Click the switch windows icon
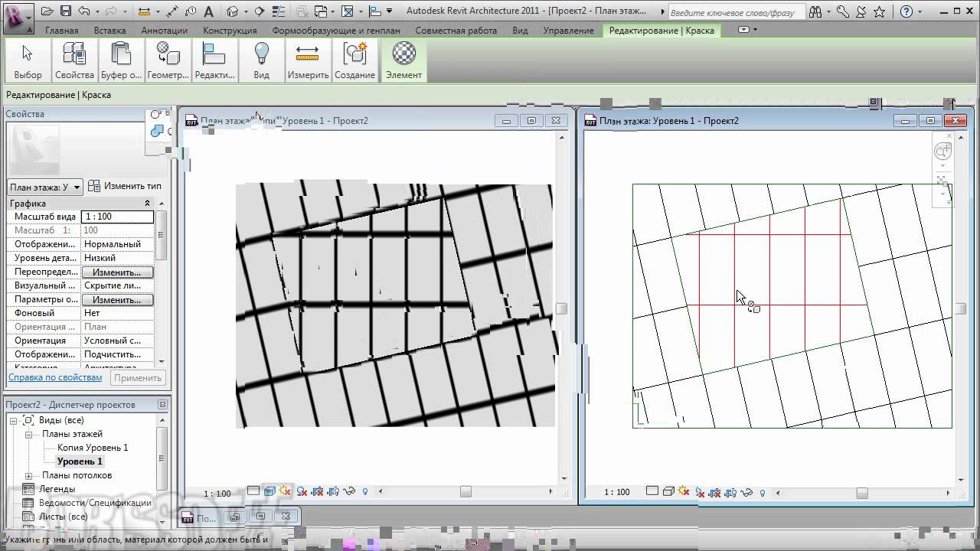This screenshot has width=980, height=551. click(x=320, y=11)
